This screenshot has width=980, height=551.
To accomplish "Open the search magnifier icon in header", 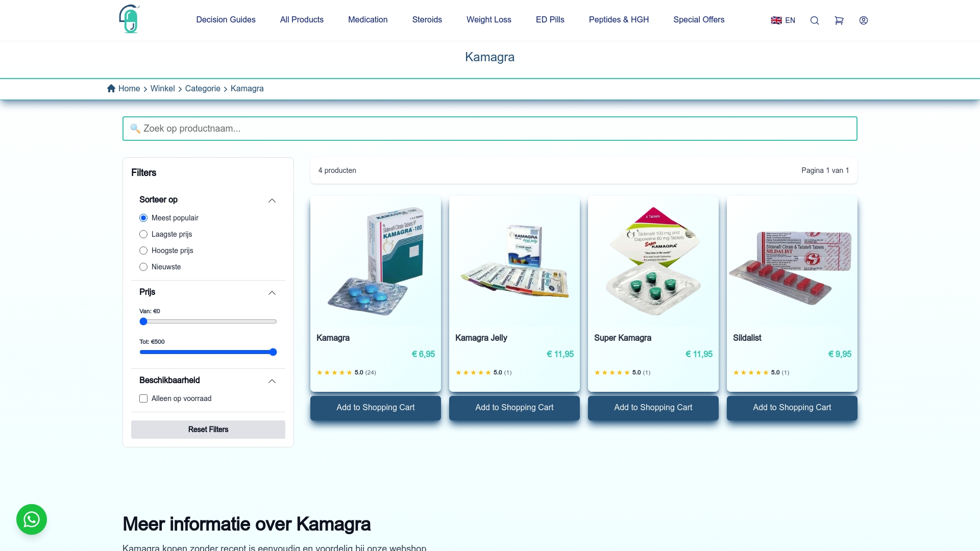I will coord(815,20).
